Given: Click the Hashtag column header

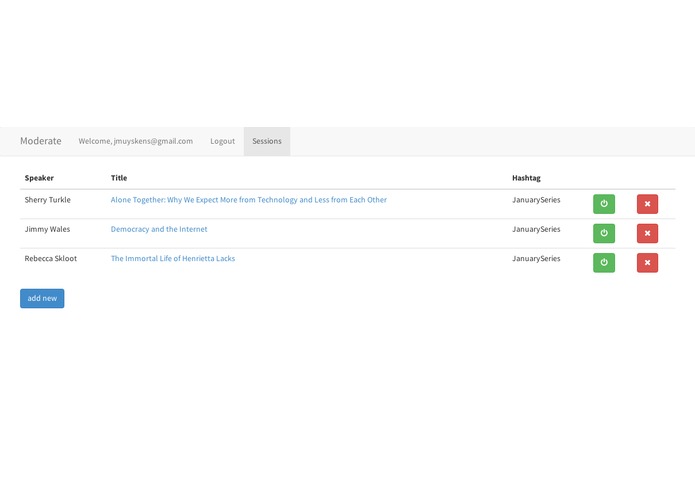Looking at the screenshot, I should click(x=526, y=178).
